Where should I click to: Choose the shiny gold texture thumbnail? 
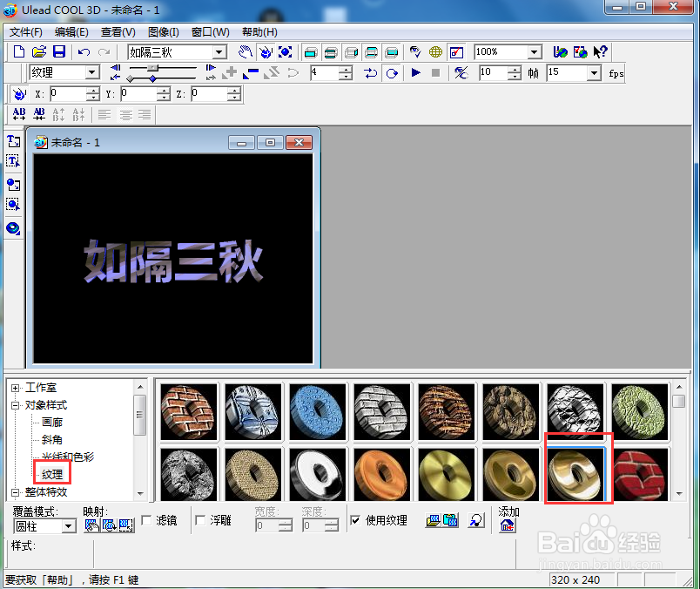click(575, 474)
